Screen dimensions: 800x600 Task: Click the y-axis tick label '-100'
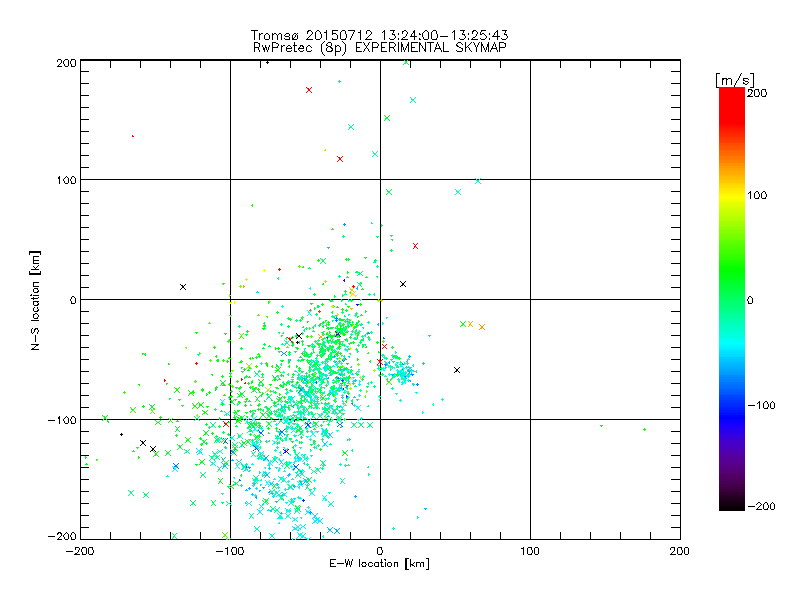click(62, 420)
